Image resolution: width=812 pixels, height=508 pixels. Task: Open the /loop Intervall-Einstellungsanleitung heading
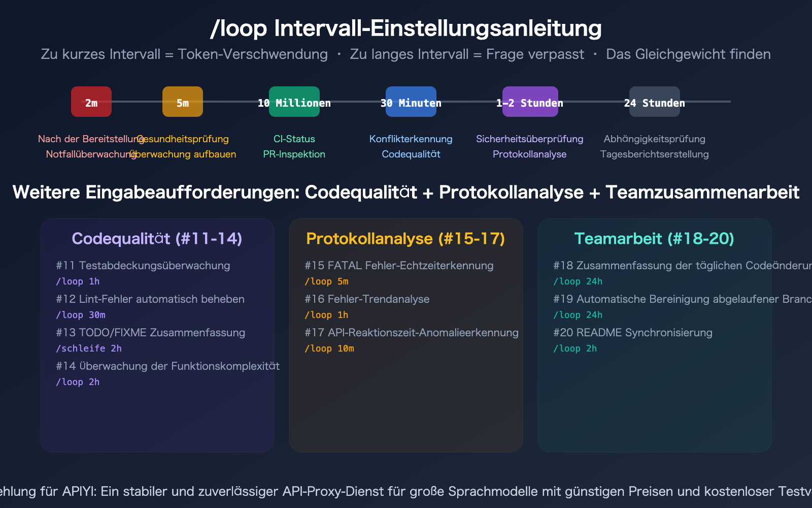point(406,29)
